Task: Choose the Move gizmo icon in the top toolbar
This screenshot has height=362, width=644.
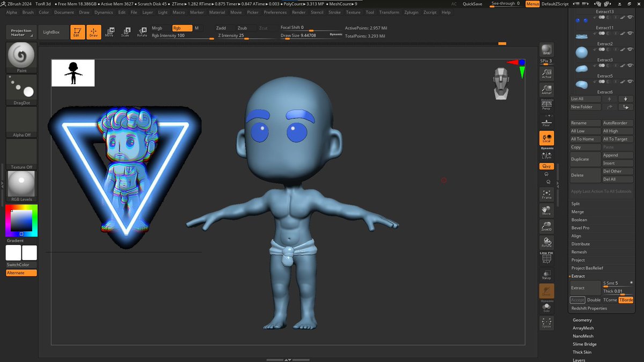Action: pos(109,32)
